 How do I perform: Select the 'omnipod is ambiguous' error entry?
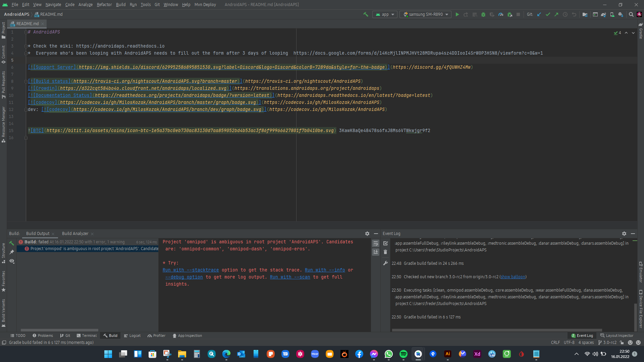pyautogui.click(x=94, y=249)
